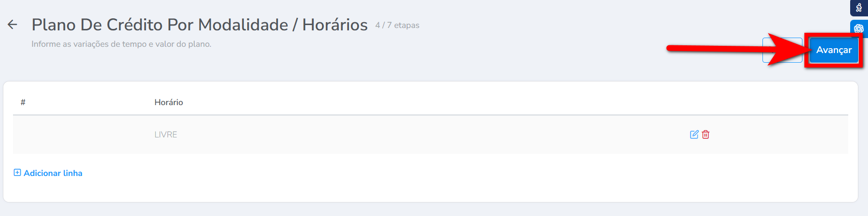Screen dimensions: 868x216
Task: Select the LIVRE schedule cell
Action: [166, 135]
